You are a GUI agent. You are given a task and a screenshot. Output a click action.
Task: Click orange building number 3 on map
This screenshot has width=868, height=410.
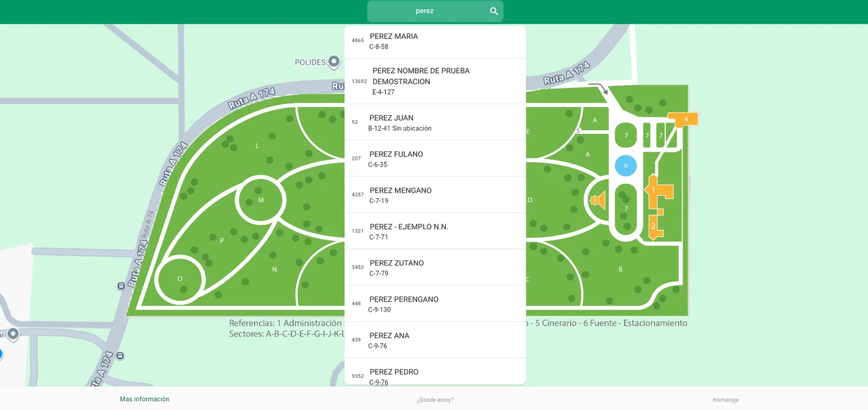point(598,200)
